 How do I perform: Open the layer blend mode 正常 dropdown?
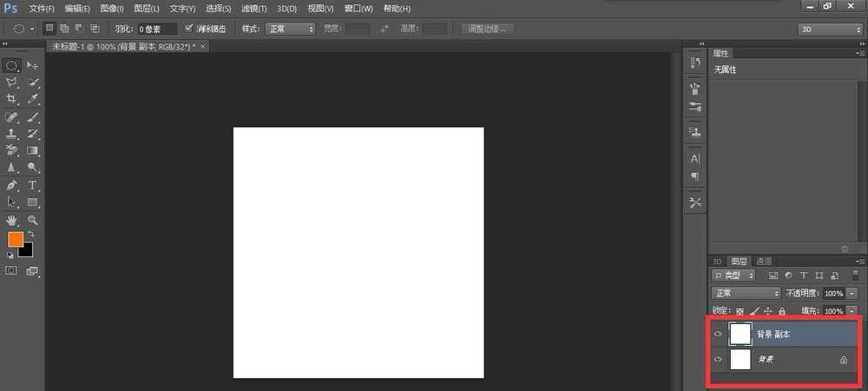pyautogui.click(x=746, y=294)
